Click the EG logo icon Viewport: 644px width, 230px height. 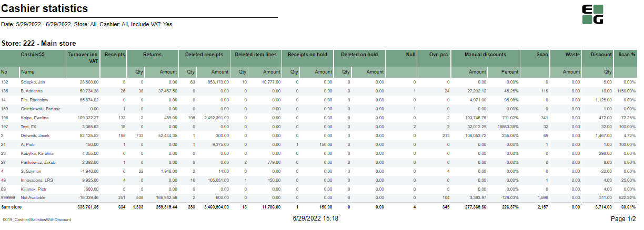pos(592,15)
